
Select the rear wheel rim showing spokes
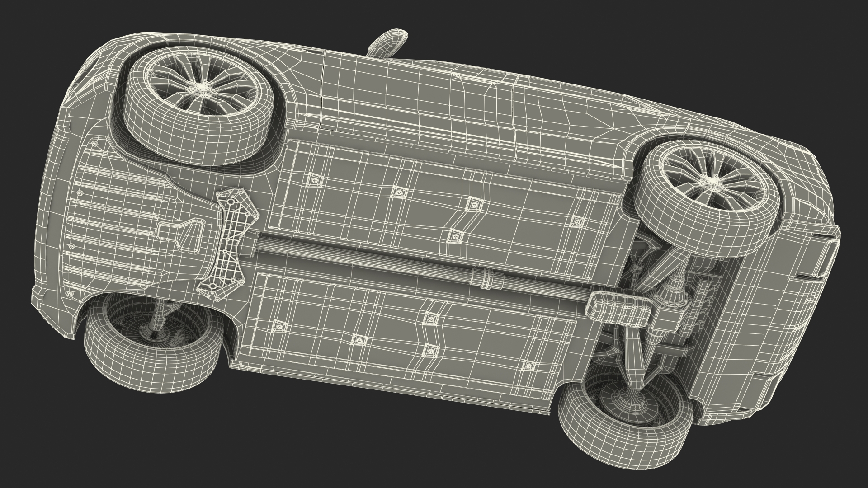pos(713,182)
